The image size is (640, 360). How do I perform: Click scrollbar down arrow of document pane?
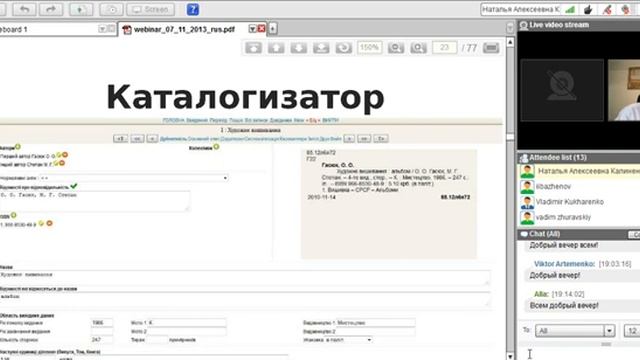(x=510, y=356)
